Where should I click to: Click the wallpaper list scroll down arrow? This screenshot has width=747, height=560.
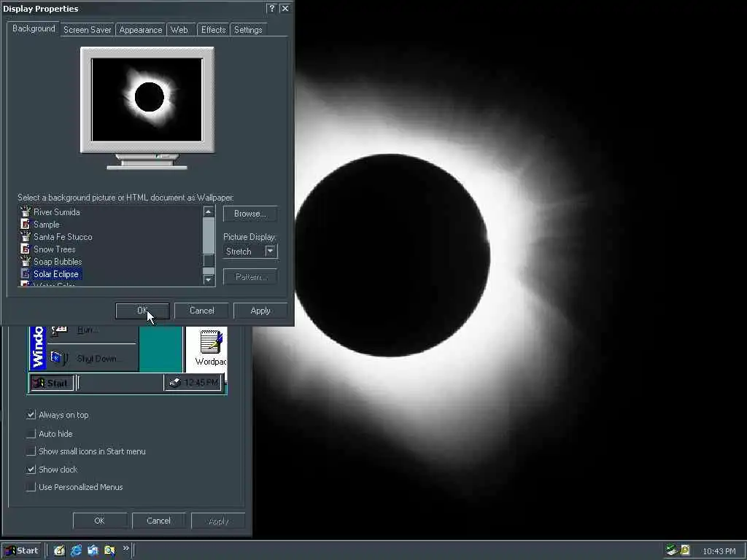208,280
